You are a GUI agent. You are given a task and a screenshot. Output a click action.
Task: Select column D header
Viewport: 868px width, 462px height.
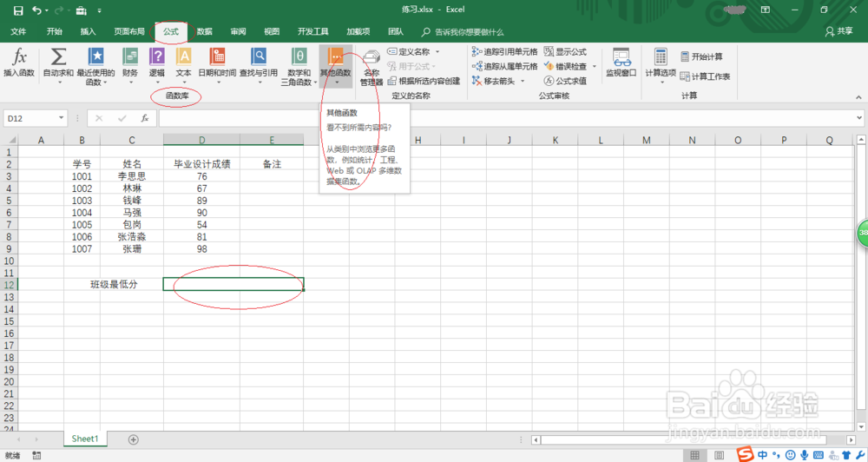tap(201, 140)
